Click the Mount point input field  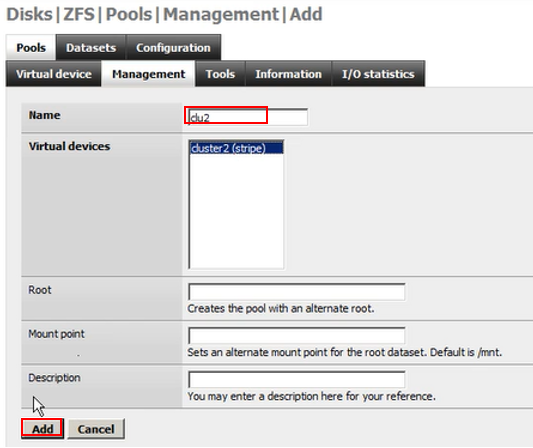click(296, 336)
